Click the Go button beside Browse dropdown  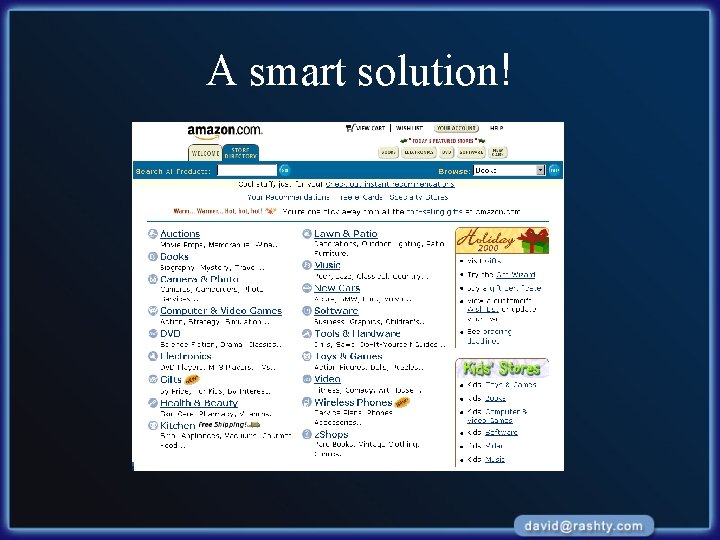554,170
